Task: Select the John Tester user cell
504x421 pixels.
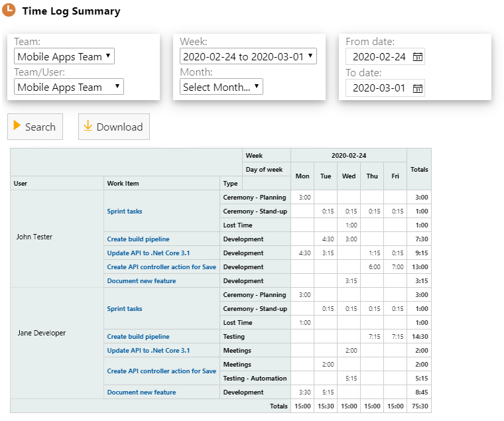Action: (x=57, y=238)
